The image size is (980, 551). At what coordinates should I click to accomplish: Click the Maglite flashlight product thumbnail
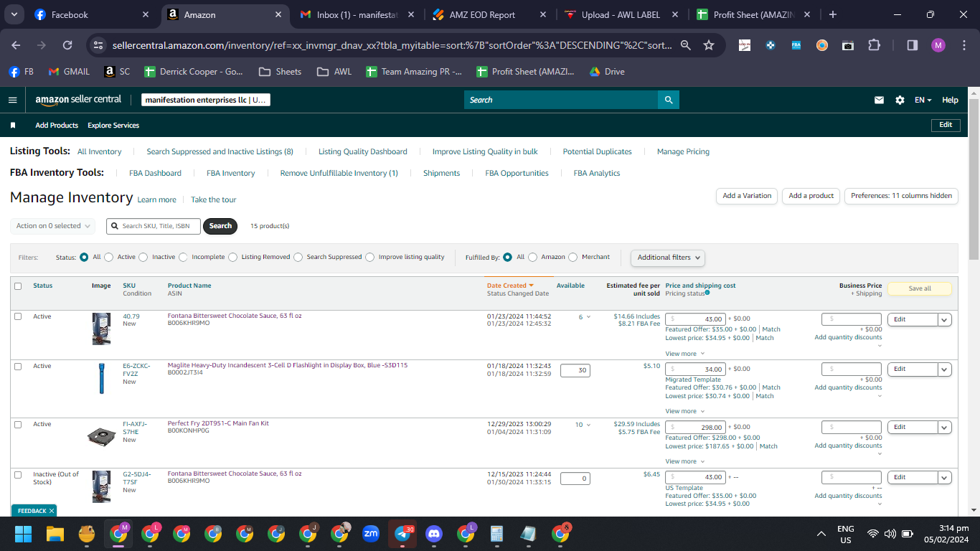pos(101,378)
